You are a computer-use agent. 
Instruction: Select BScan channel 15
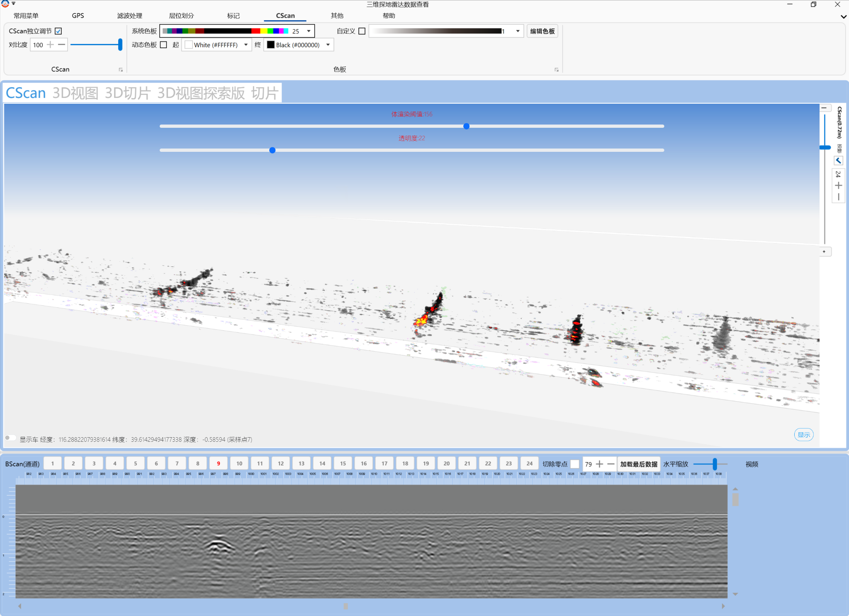(343, 464)
